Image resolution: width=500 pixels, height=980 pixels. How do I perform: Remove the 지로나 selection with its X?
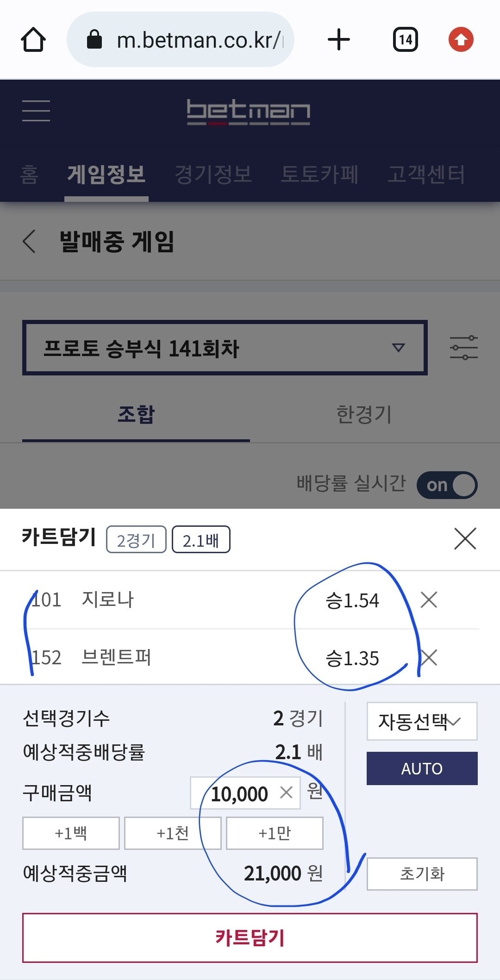[428, 599]
